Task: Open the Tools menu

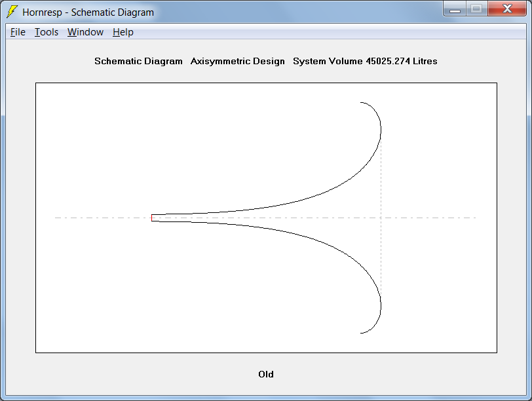Action: (x=47, y=32)
